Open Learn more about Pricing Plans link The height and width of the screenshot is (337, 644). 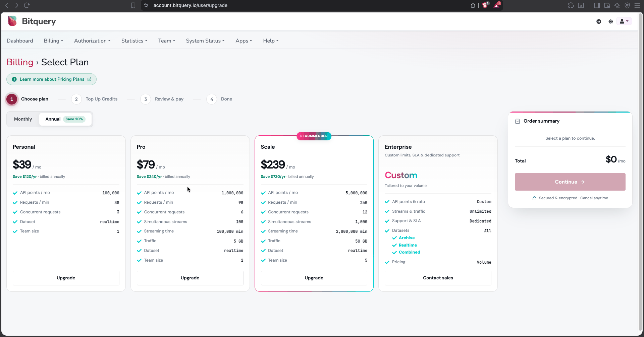(52, 79)
